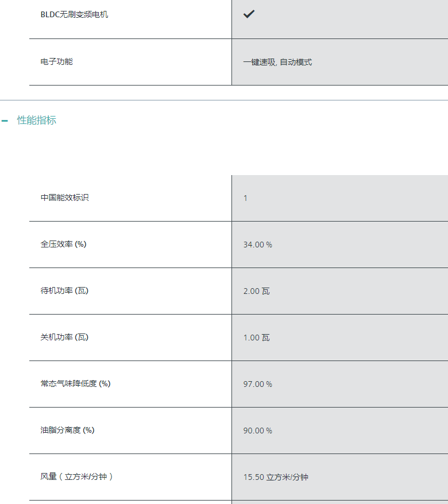
Task: Click the 常态气味降低度 (%) label
Action: click(x=76, y=383)
